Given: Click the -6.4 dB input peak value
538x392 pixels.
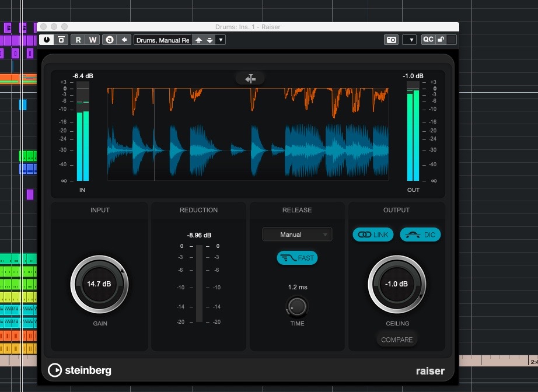Looking at the screenshot, I should pyautogui.click(x=83, y=76).
